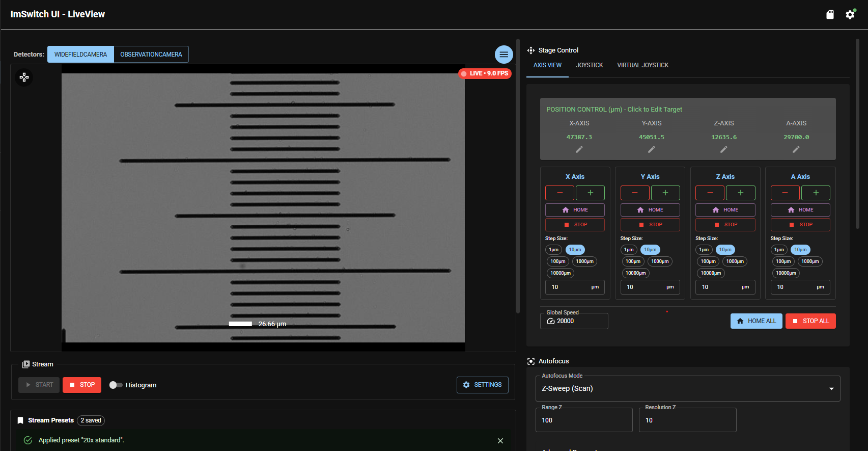Switch to the VIRTUAL JOYSTICK tab
Image resolution: width=868 pixels, height=451 pixels.
[x=643, y=65]
